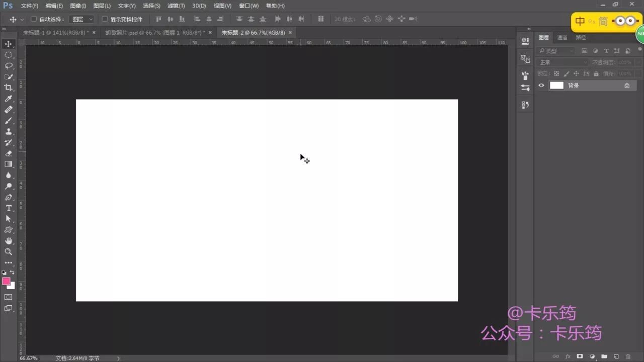Select the Horizontal Type tool
This screenshot has height=362, width=644.
pos(9,208)
